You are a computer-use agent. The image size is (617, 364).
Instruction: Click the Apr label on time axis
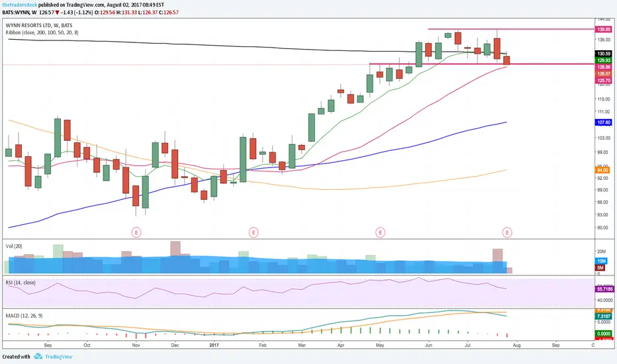click(x=341, y=345)
